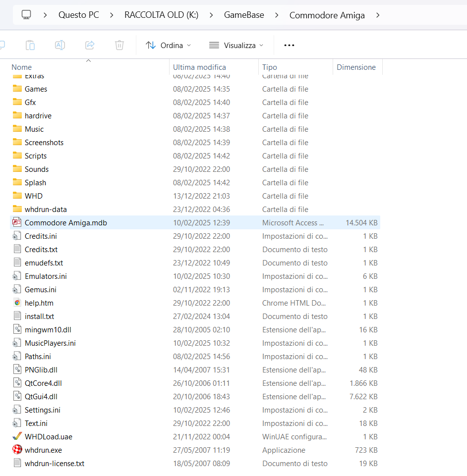Select the install.txt file name
The height and width of the screenshot is (476, 467).
pos(39,317)
